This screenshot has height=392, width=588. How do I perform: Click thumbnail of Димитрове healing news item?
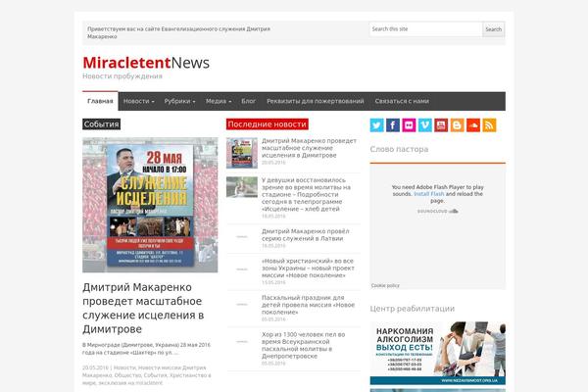242,153
